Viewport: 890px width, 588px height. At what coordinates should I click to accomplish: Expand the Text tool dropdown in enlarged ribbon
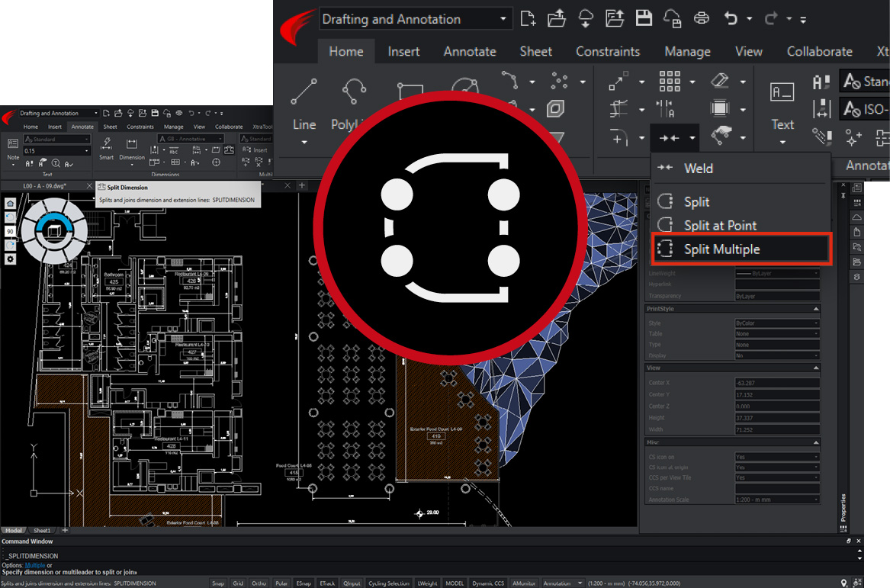point(782,142)
